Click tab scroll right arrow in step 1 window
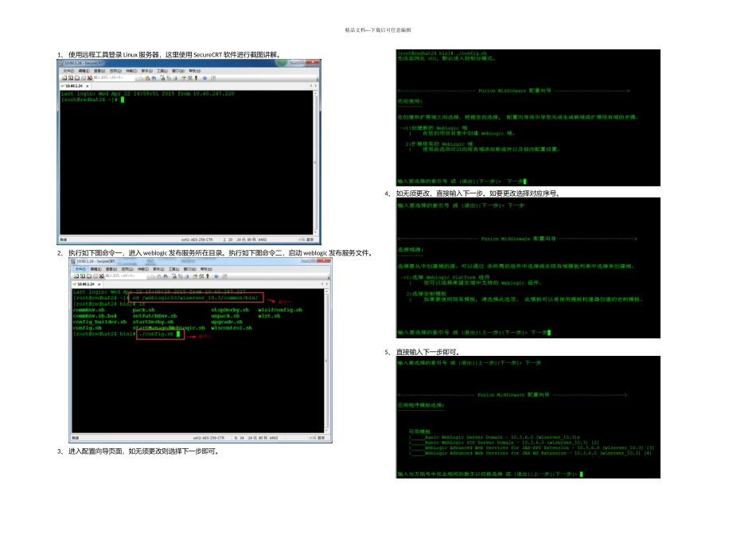756x535 pixels. pos(316,86)
